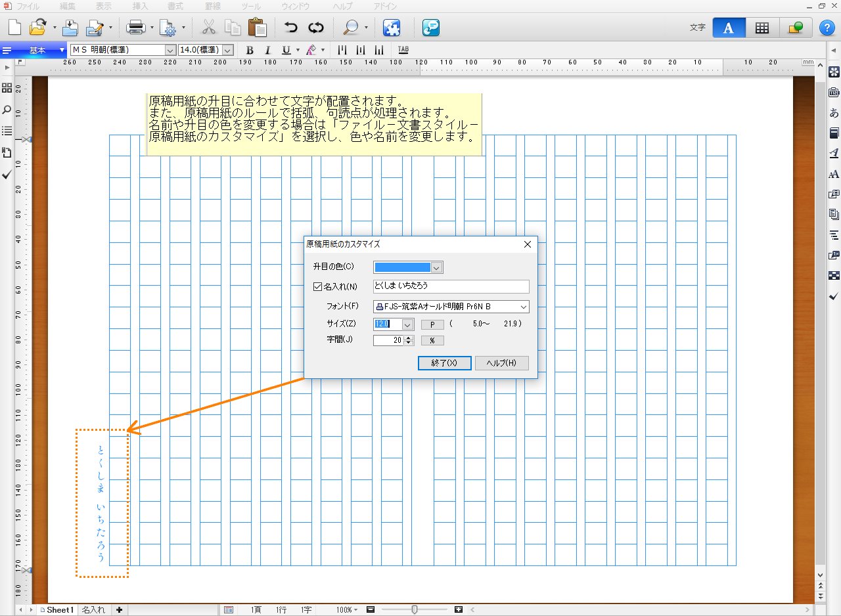Create a new document with the blank page icon
This screenshot has width=841, height=616.
click(x=14, y=28)
